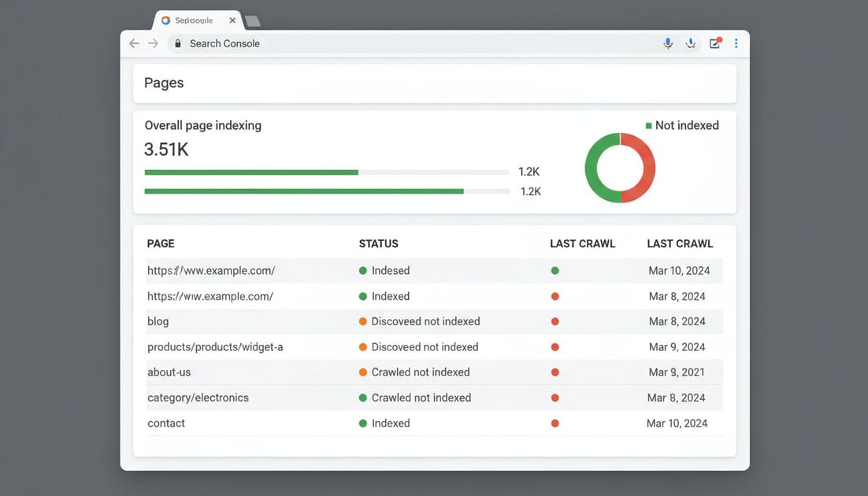Toggle the Not indexed legend item

682,126
